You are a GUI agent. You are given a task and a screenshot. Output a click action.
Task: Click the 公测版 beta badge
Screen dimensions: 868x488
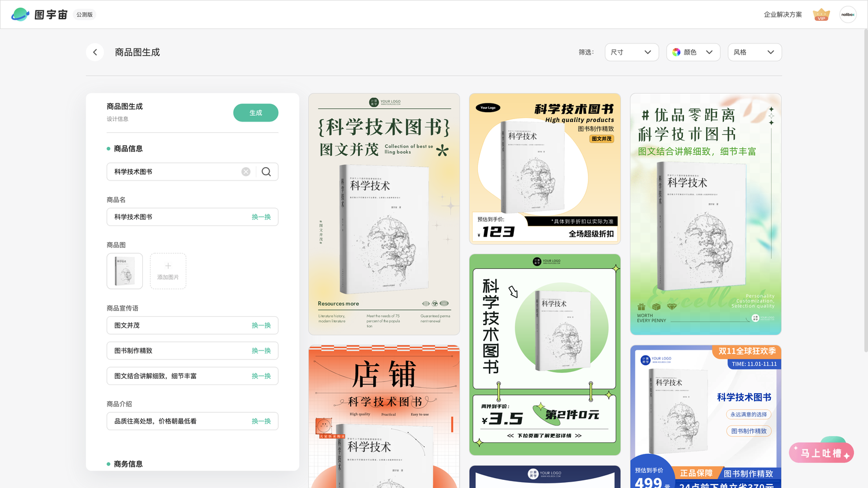(x=84, y=14)
